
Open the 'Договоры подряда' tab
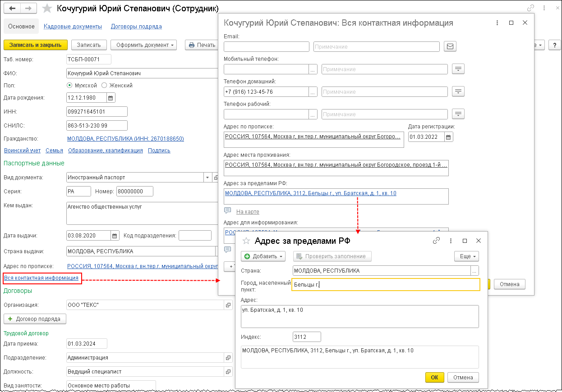(x=136, y=27)
